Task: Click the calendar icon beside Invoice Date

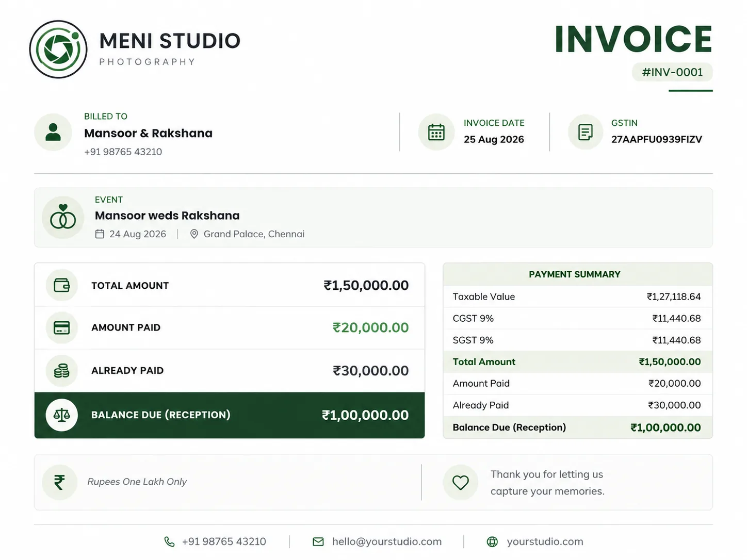Action: [436, 132]
